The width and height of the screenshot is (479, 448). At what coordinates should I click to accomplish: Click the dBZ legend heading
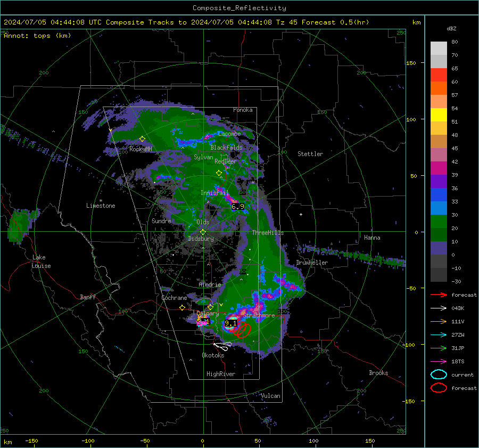tap(451, 28)
